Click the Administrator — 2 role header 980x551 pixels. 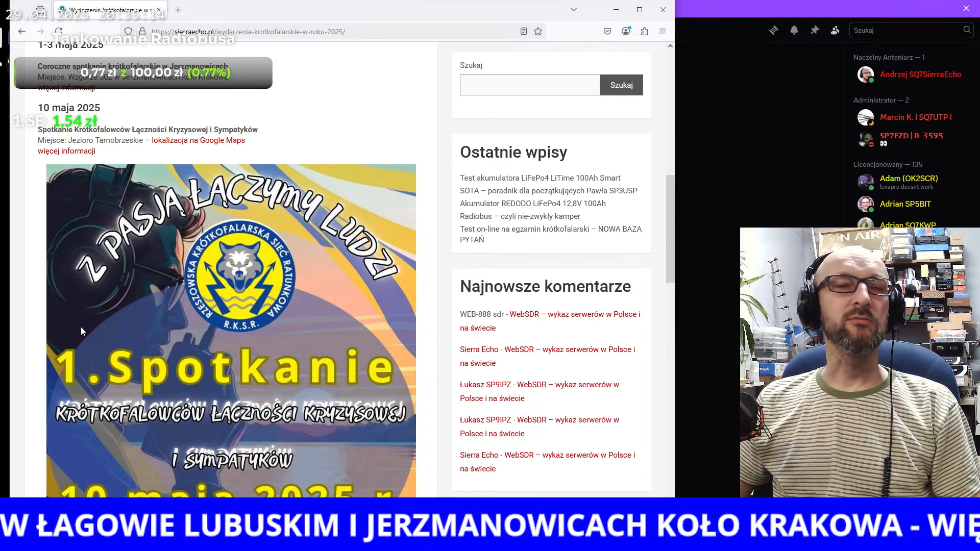coord(881,100)
